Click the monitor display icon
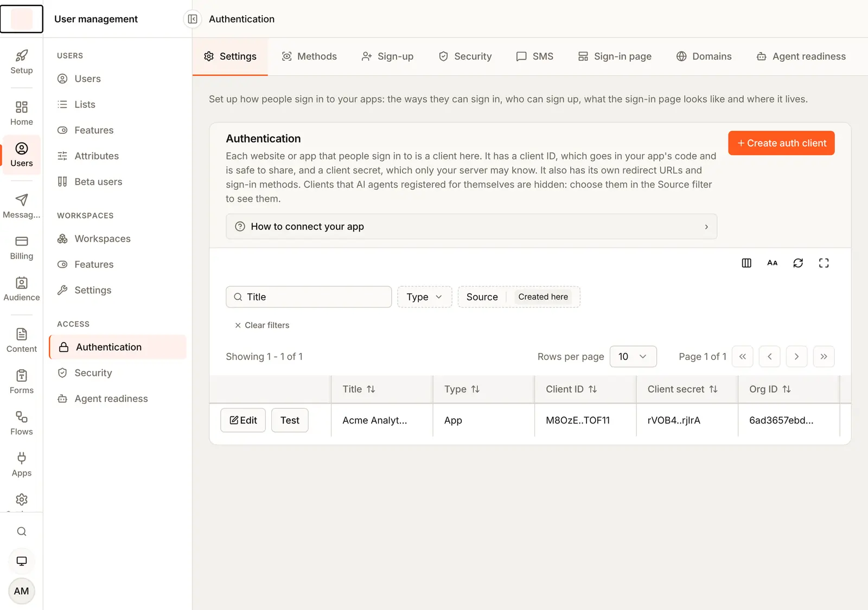Screen dimensions: 868x610 (x=22, y=561)
